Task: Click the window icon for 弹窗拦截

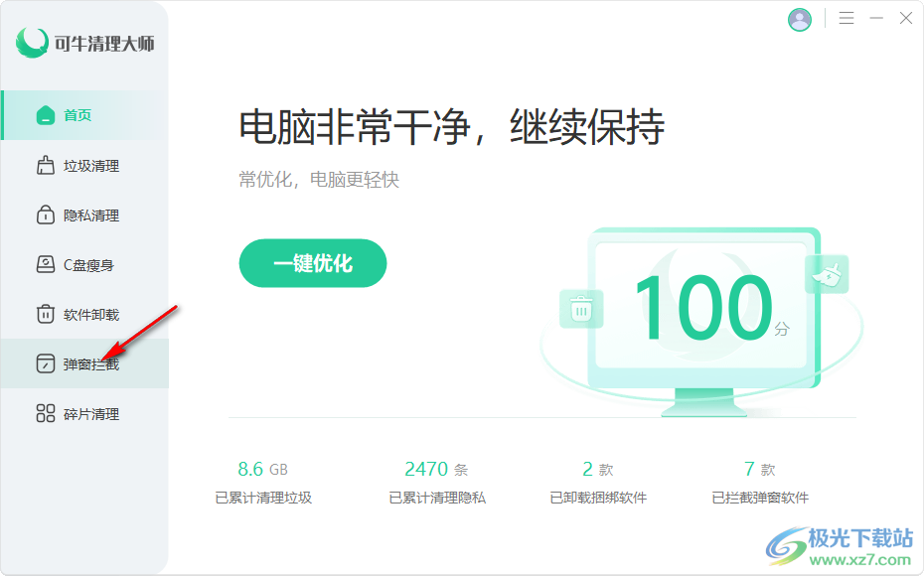Action: (x=46, y=364)
